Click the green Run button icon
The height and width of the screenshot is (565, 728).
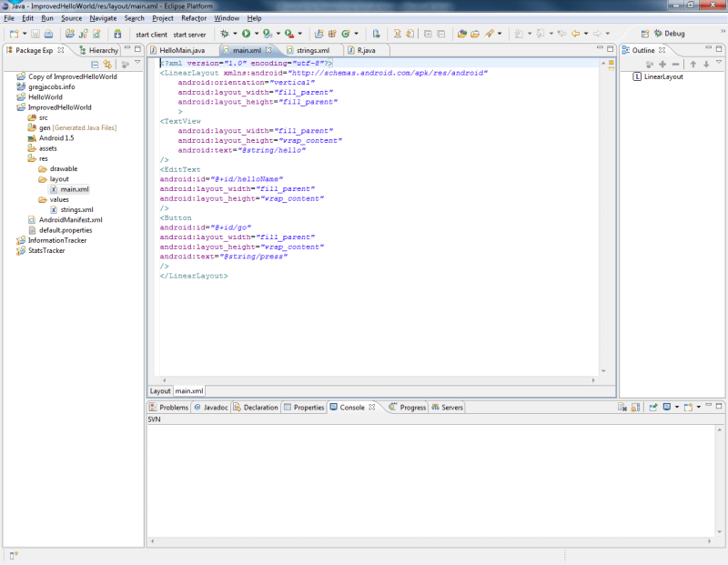[246, 34]
